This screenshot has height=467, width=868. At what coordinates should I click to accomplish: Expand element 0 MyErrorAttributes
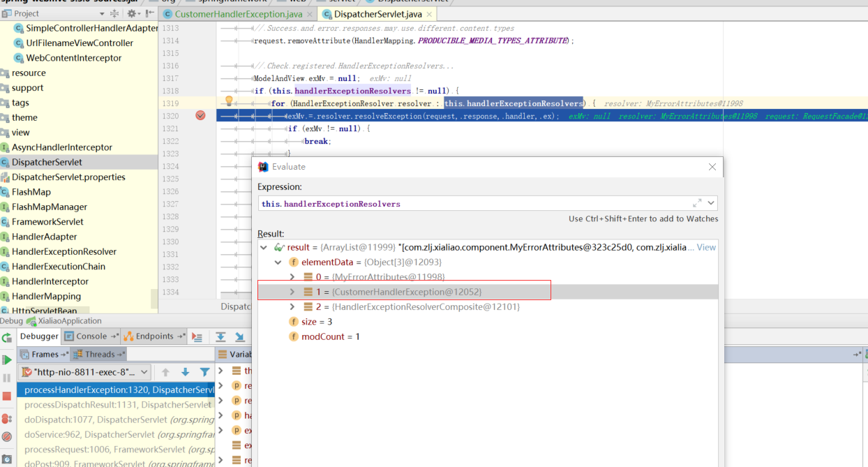click(292, 277)
